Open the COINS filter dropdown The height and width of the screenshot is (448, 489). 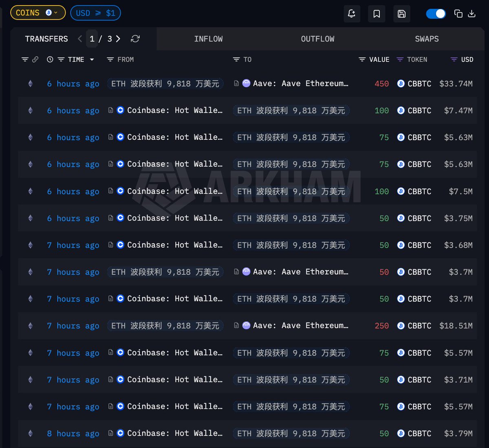[37, 13]
